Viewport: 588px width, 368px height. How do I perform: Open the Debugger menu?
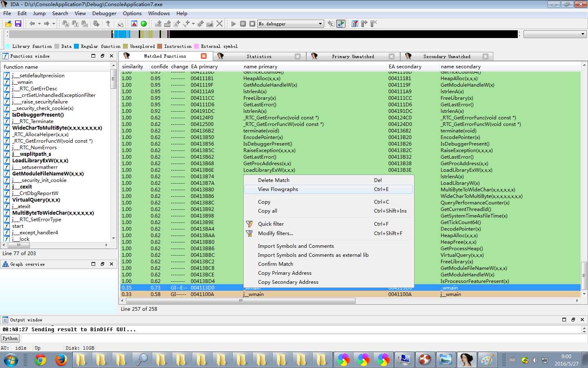click(x=104, y=13)
